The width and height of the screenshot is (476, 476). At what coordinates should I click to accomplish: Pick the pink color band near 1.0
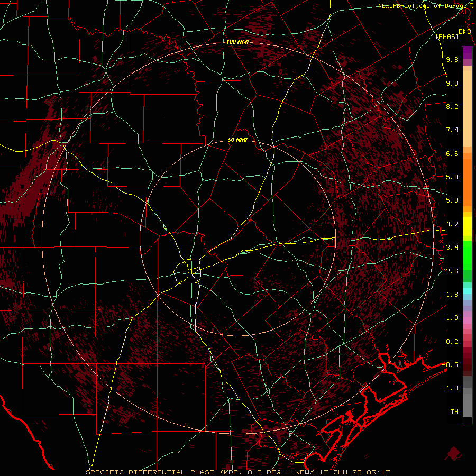[x=467, y=321]
